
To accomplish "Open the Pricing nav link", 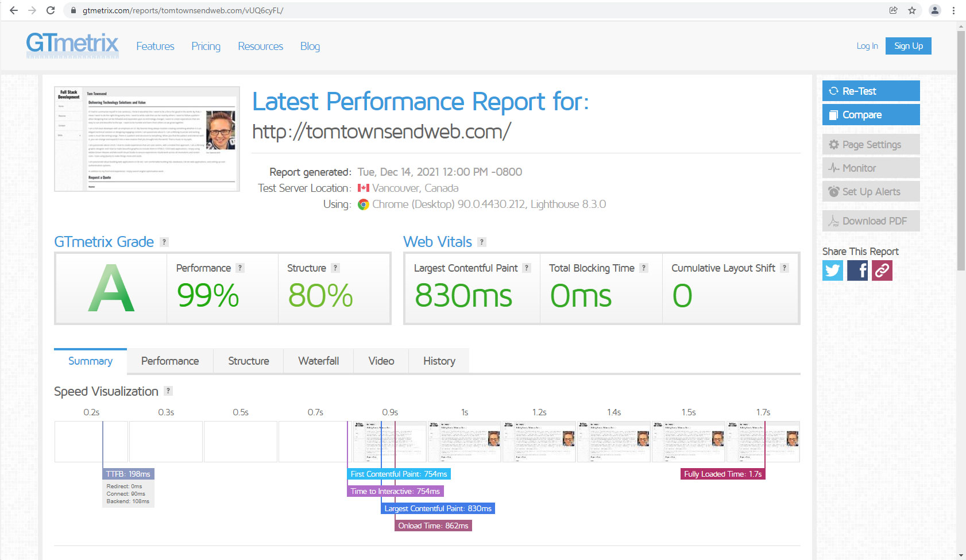I will point(206,46).
